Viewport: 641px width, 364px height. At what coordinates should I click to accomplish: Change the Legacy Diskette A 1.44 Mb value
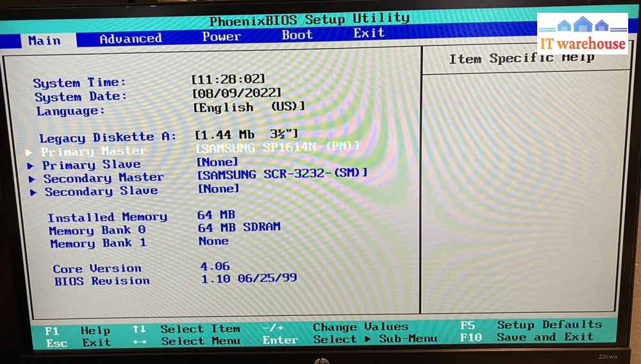247,135
